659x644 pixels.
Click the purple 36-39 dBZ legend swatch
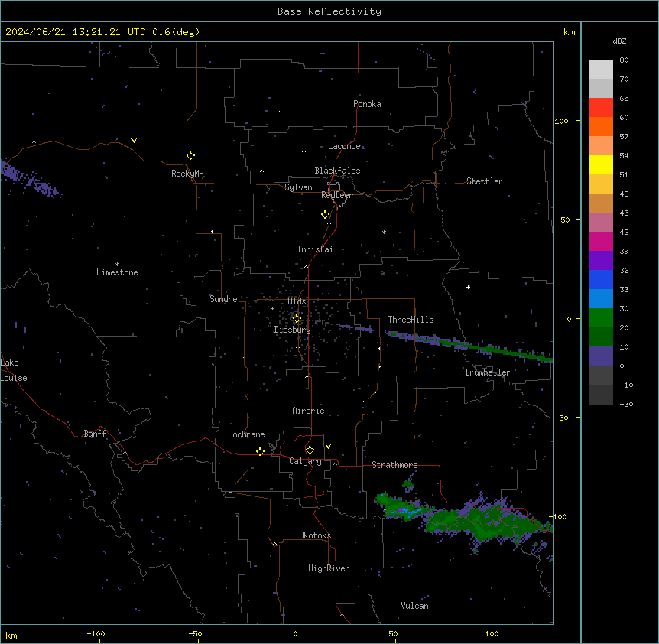[601, 261]
